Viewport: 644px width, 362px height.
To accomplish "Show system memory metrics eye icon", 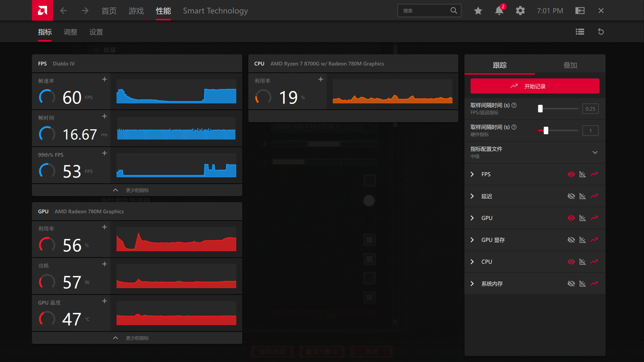I will (571, 284).
